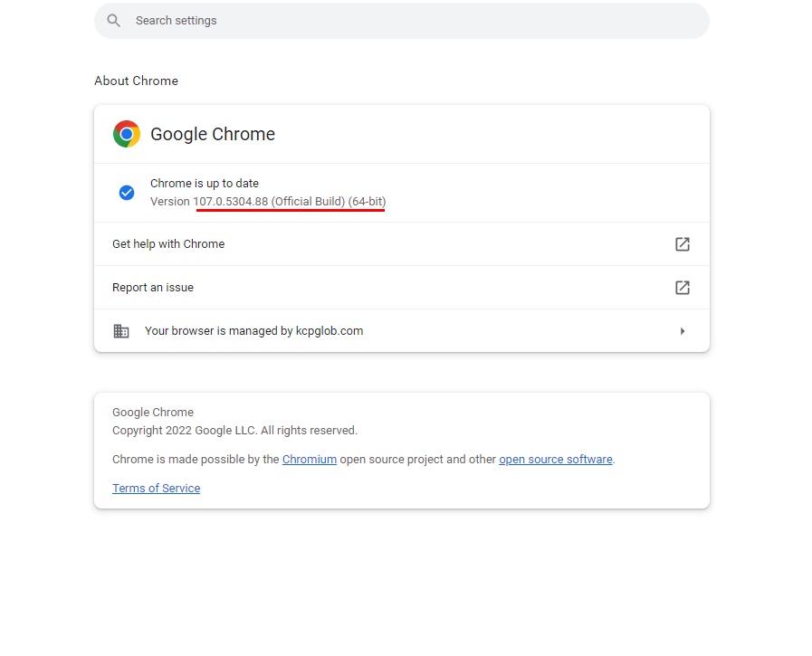Open external link icon for Get help
The height and width of the screenshot is (656, 812).
683,244
